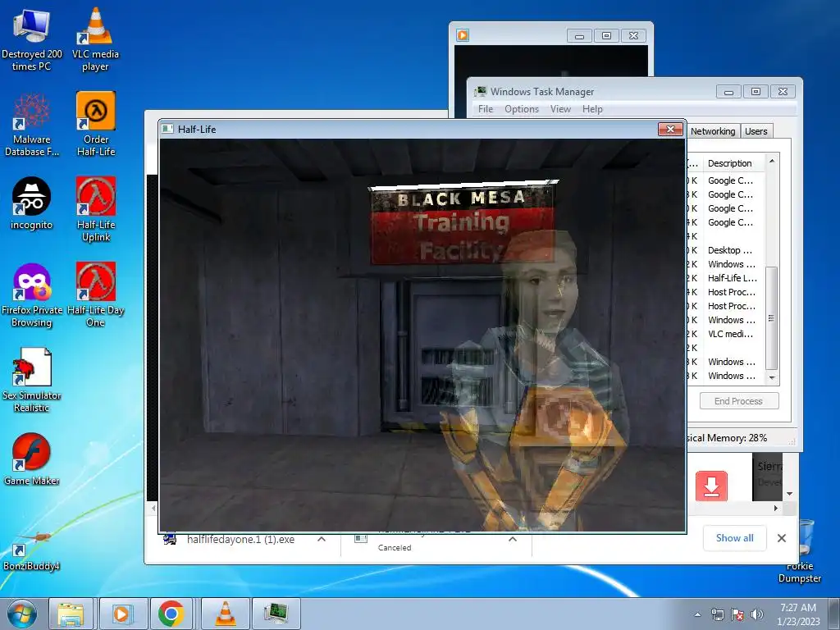Maximize the Windows Task Manager window
The image size is (840, 630).
pos(756,92)
